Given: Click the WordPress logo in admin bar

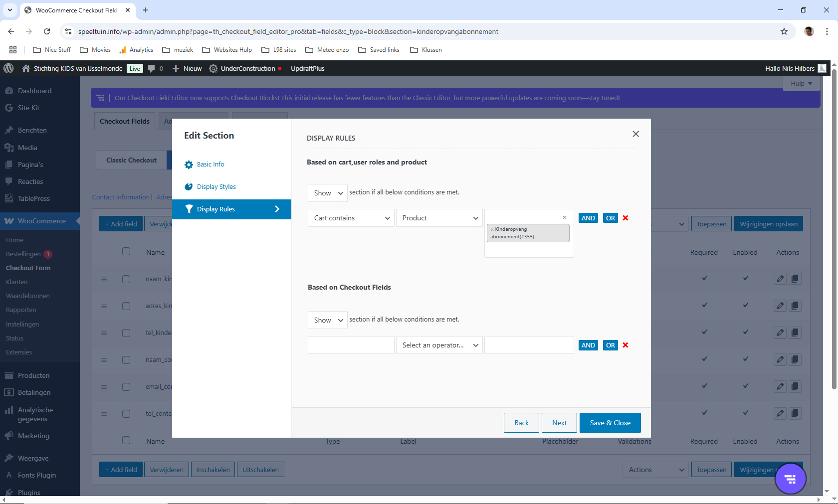Looking at the screenshot, I should pos(8,68).
